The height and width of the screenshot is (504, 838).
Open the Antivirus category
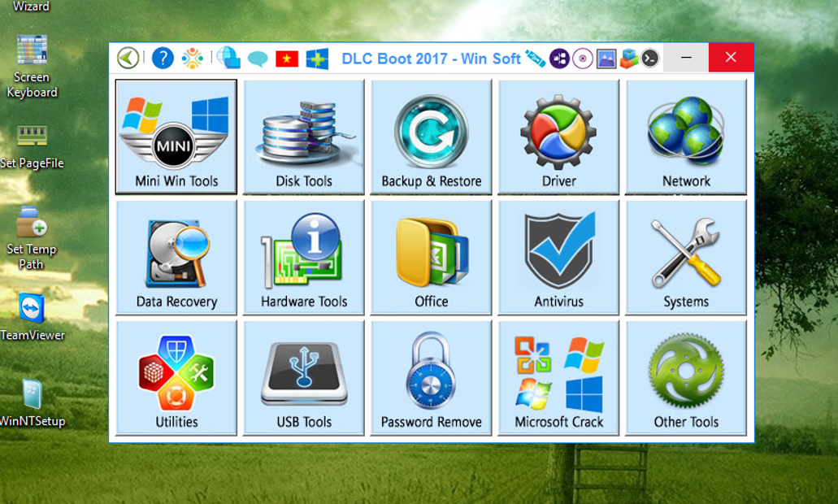(558, 257)
